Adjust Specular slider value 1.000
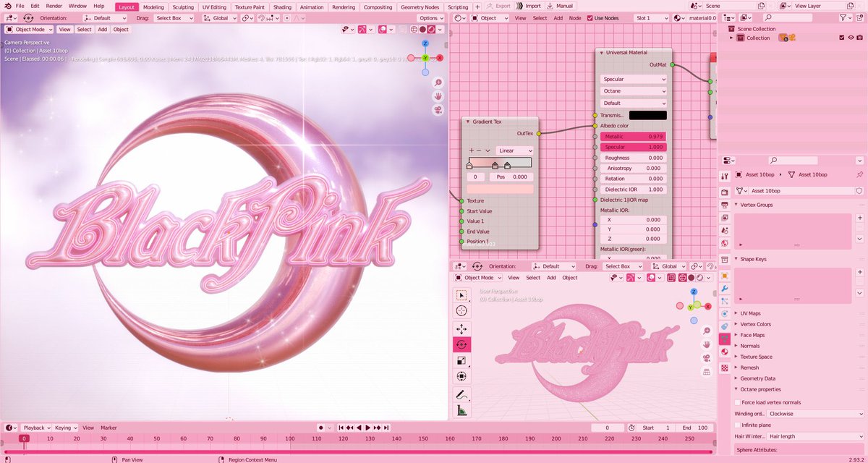 click(634, 147)
